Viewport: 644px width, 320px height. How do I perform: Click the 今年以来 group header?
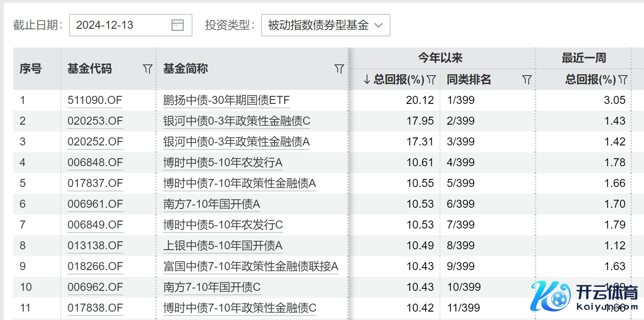(440, 58)
